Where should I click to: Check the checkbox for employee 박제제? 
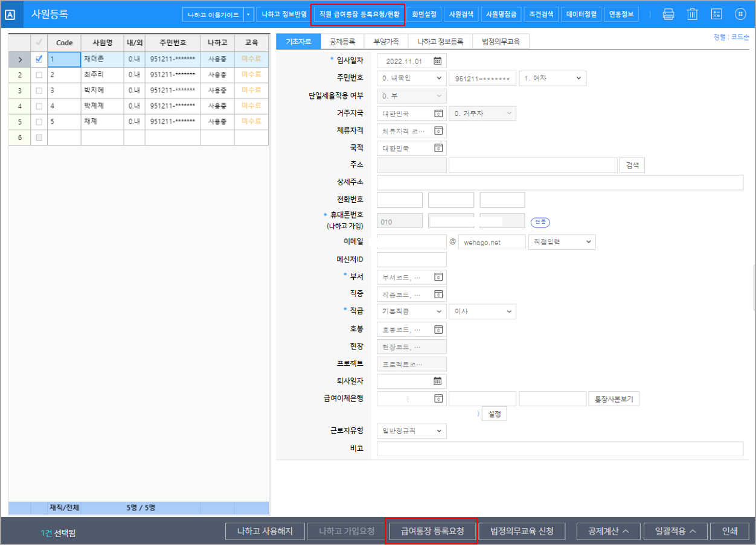[x=39, y=106]
